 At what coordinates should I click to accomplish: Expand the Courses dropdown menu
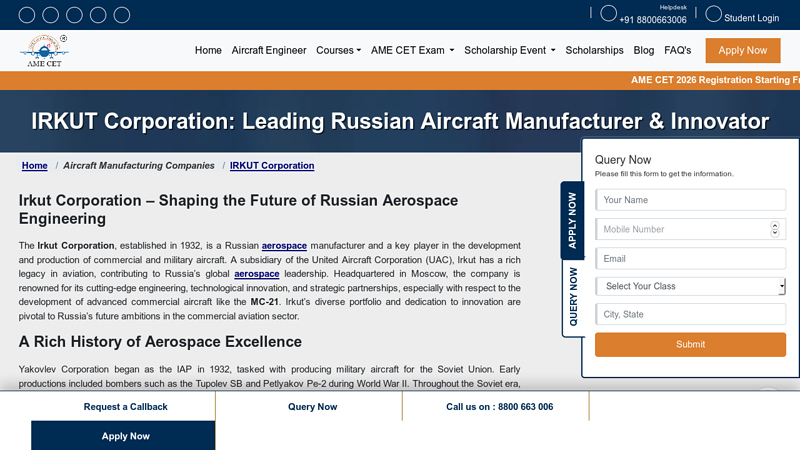[338, 51]
